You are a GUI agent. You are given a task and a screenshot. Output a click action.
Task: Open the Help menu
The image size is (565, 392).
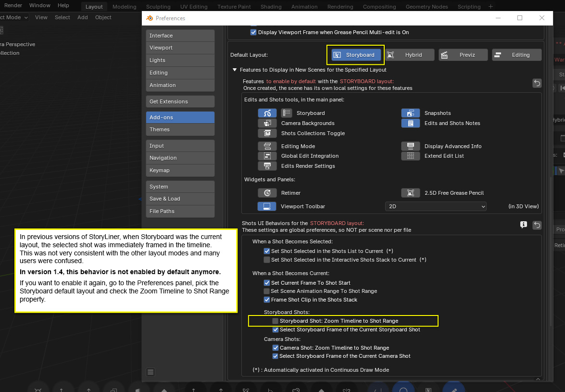(x=63, y=5)
